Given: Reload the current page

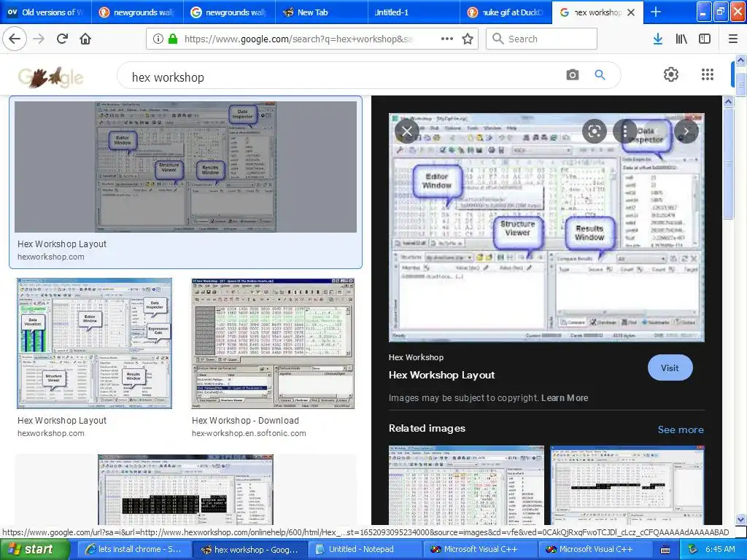Looking at the screenshot, I should pyautogui.click(x=62, y=39).
